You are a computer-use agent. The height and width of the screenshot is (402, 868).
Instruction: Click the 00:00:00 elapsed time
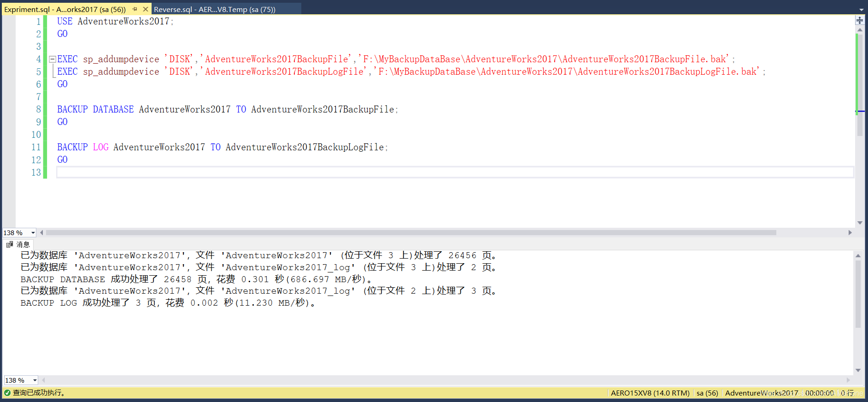point(820,393)
